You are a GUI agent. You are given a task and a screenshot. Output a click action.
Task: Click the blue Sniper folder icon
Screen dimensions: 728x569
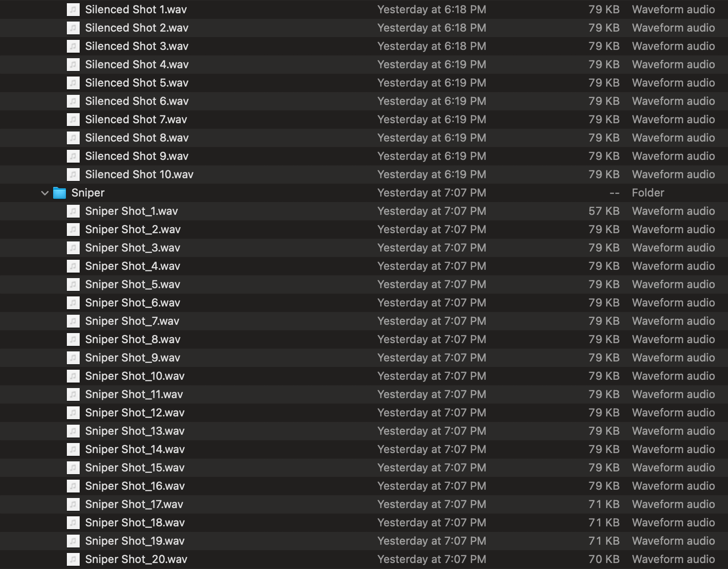point(60,193)
